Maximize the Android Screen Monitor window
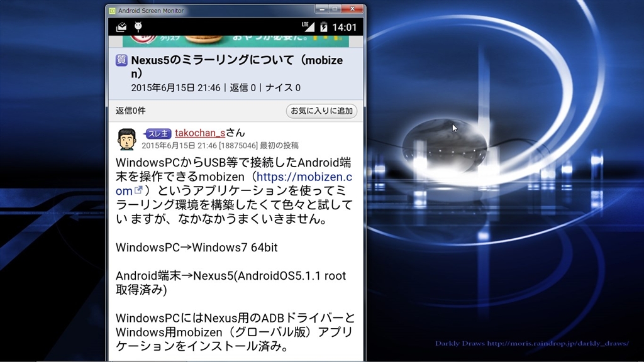The image size is (644, 362). (x=335, y=9)
